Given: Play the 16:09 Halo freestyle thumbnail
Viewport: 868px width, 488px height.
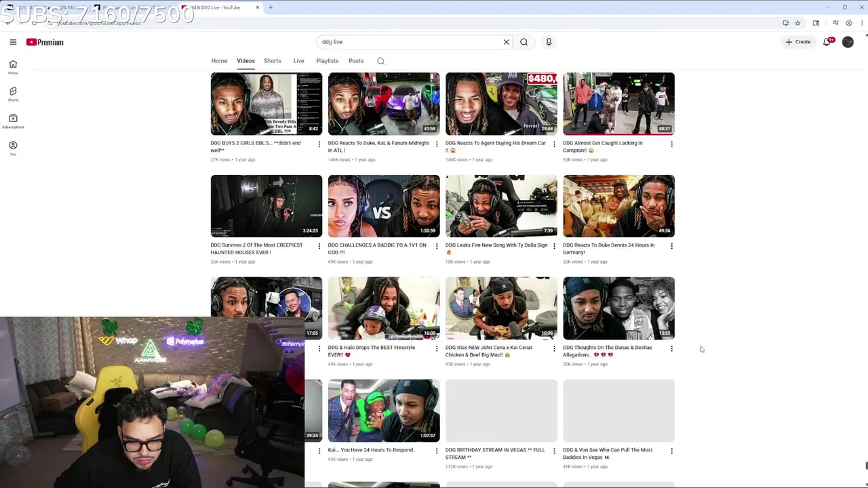Looking at the screenshot, I should click(x=384, y=308).
